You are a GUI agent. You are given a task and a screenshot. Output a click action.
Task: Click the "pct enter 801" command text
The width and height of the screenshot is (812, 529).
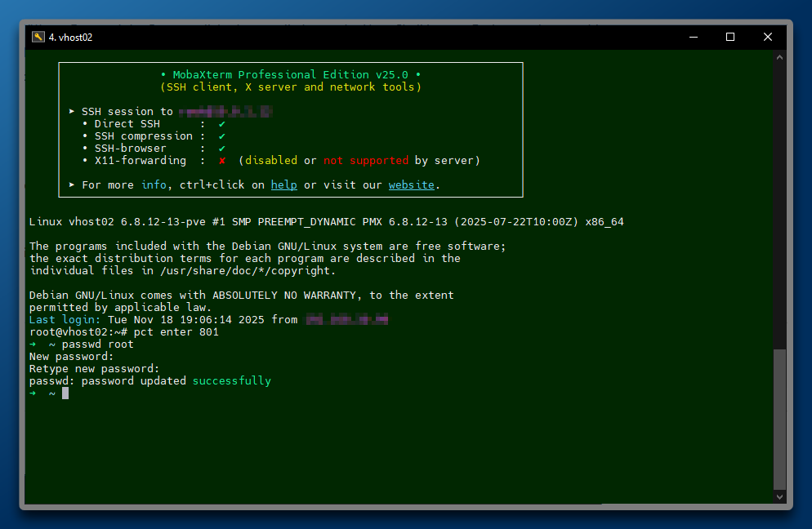click(176, 332)
